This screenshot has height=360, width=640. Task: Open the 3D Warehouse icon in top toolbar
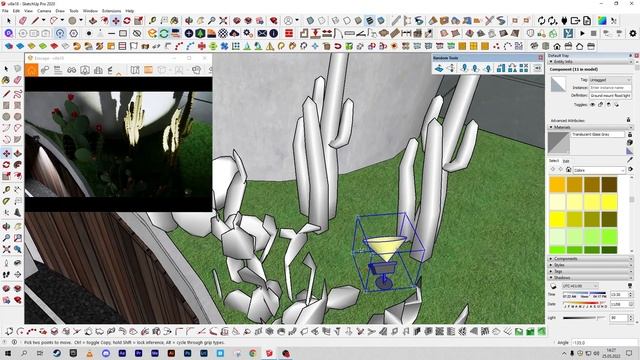237,20
